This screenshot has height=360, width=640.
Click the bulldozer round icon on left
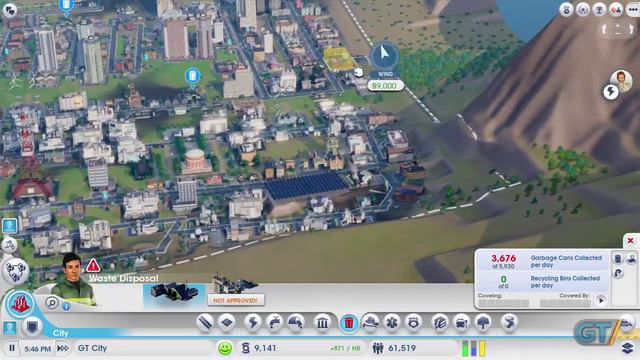(9, 245)
